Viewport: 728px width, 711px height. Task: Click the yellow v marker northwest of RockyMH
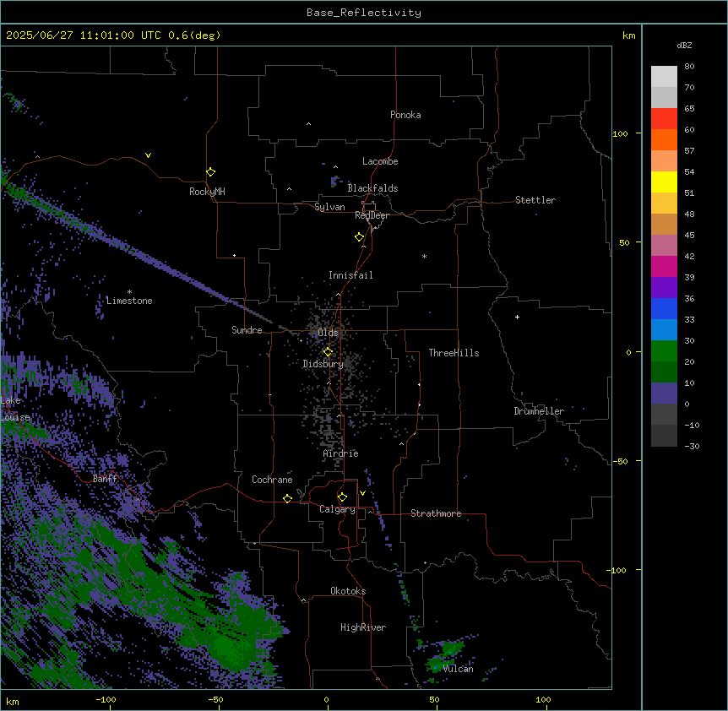click(x=148, y=155)
